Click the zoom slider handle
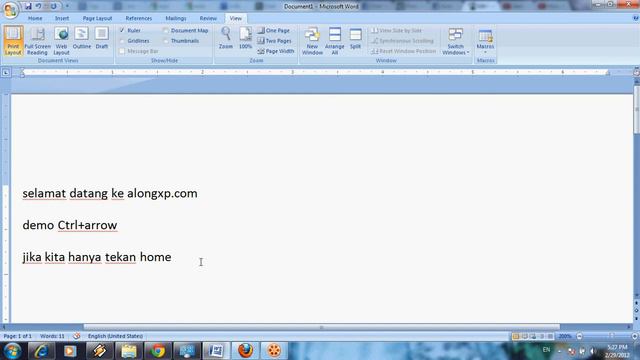 pyautogui.click(x=611, y=336)
